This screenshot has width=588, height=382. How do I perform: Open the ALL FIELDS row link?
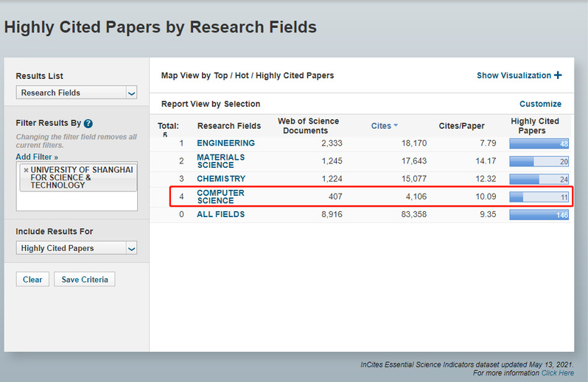coord(220,214)
